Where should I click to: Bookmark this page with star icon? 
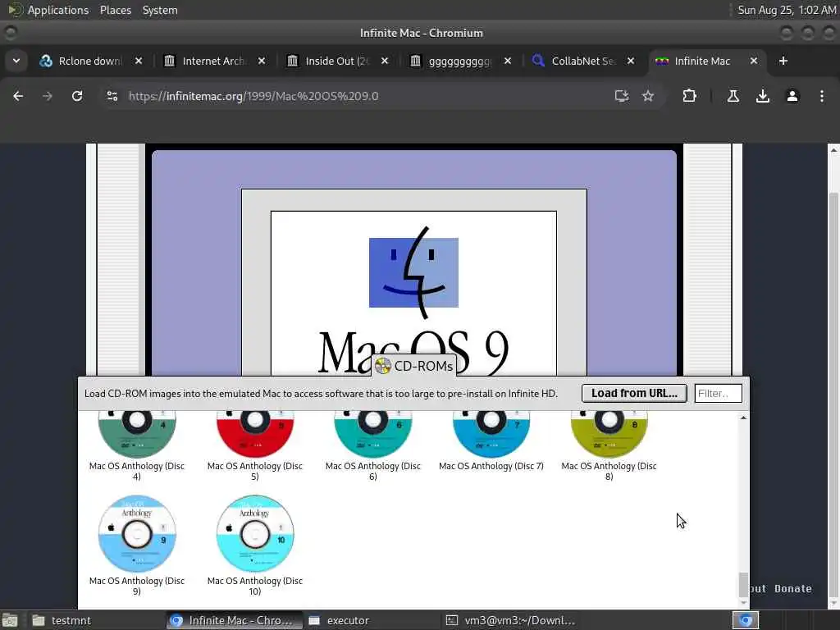(648, 96)
